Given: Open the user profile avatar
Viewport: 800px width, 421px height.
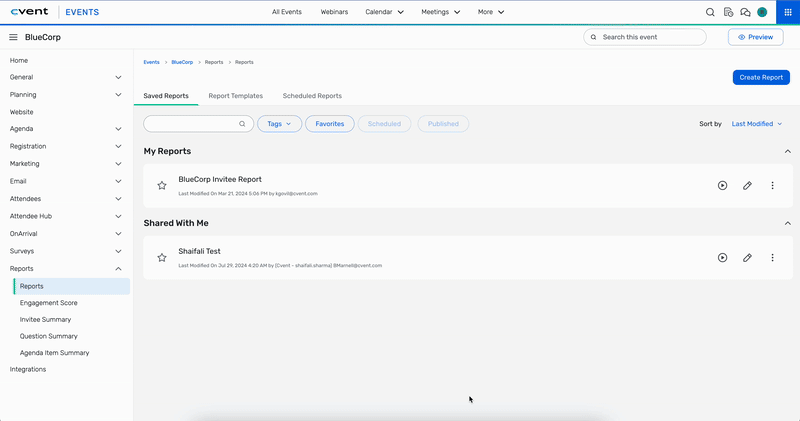Looking at the screenshot, I should click(762, 12).
